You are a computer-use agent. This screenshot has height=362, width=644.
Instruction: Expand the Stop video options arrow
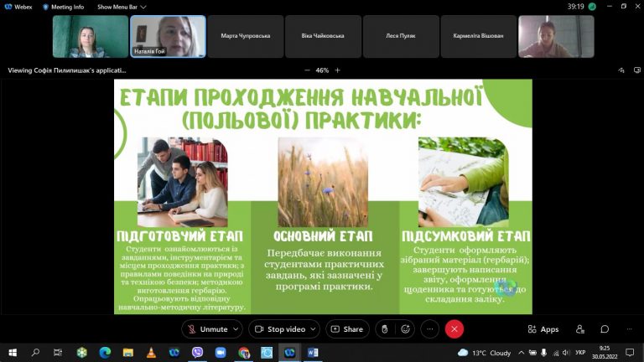pyautogui.click(x=313, y=329)
